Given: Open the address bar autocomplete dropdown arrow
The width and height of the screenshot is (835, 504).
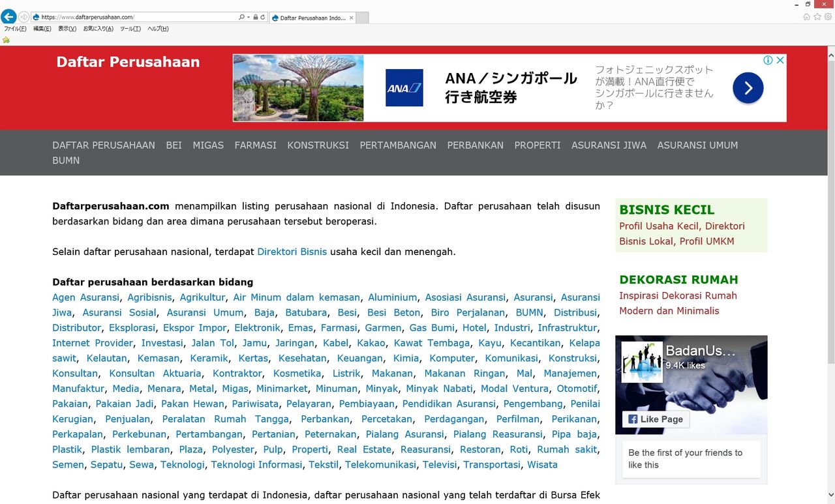Looking at the screenshot, I should [x=249, y=18].
